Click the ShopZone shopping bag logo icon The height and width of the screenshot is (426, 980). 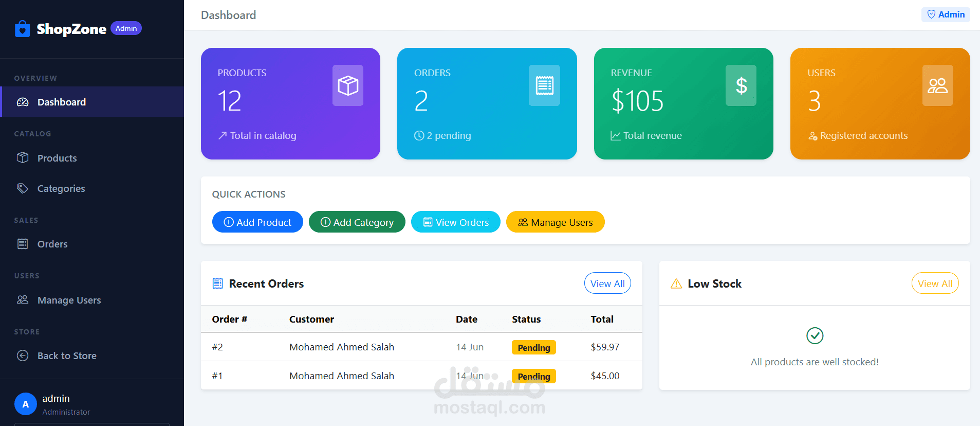click(22, 29)
